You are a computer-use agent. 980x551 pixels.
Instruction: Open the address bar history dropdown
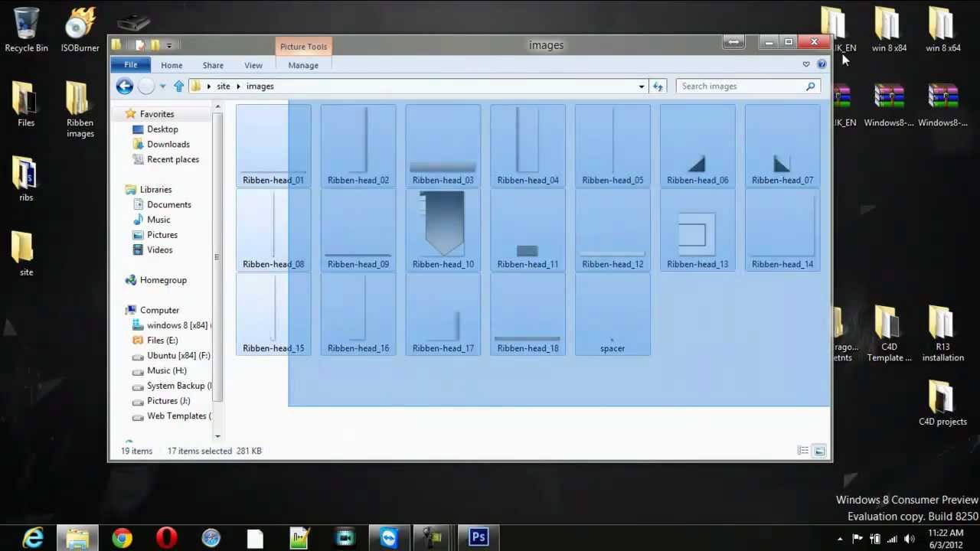pyautogui.click(x=642, y=86)
